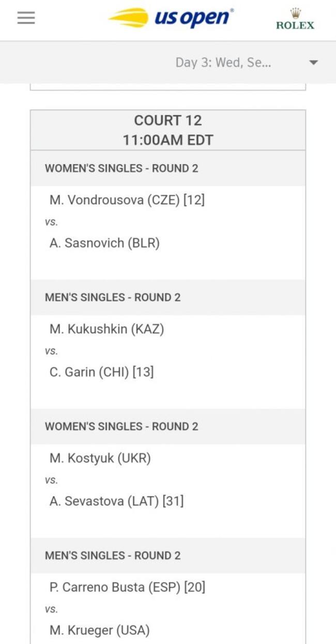Screen dimensions: 336x644
Task: Select A. Sevastova (LAT) [31]
Action: (116, 501)
